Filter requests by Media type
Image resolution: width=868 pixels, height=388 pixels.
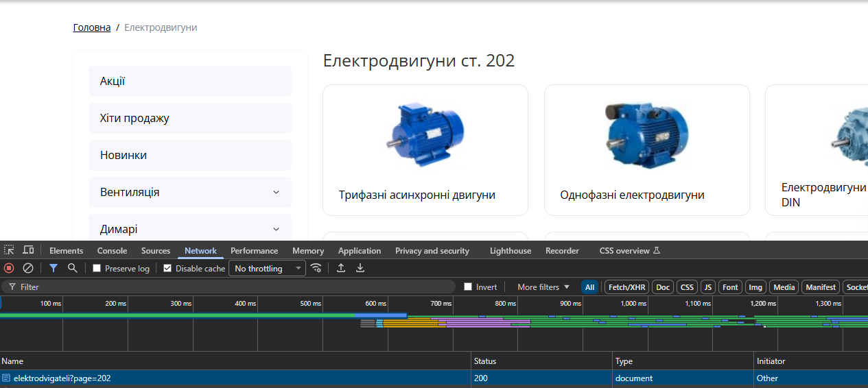(x=784, y=287)
